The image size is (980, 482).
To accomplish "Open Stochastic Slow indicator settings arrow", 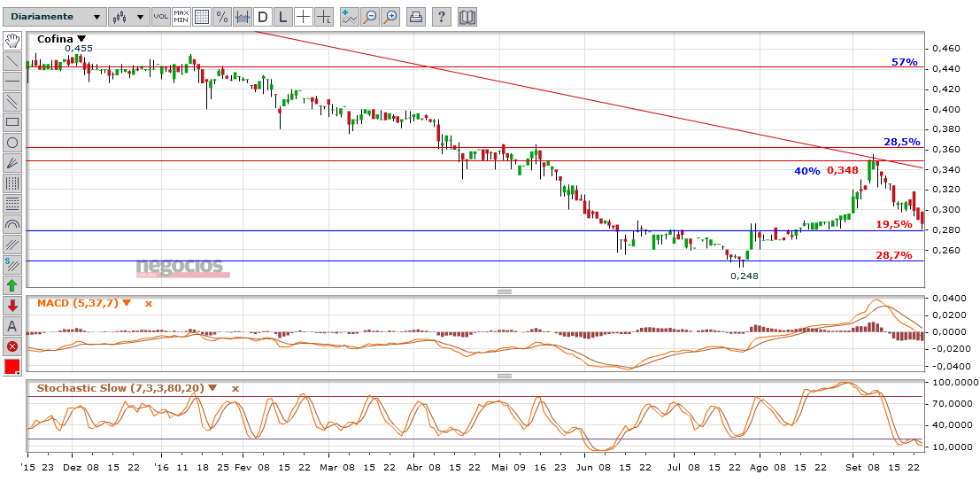I will point(212,388).
